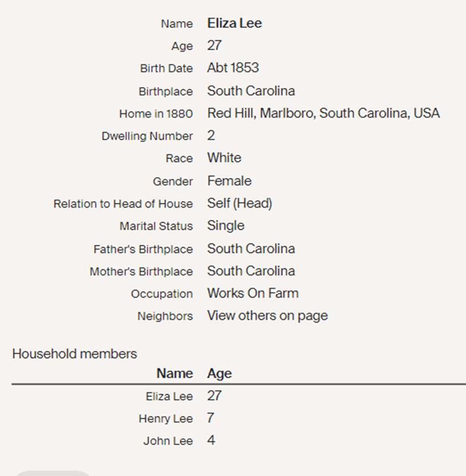Click Henry Lee's age value 7
This screenshot has width=466, height=476.
[x=210, y=418]
